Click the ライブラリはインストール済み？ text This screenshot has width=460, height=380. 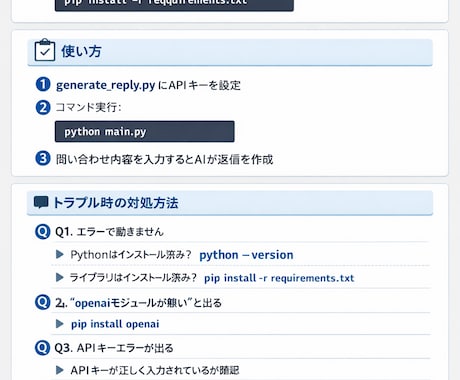tap(133, 278)
